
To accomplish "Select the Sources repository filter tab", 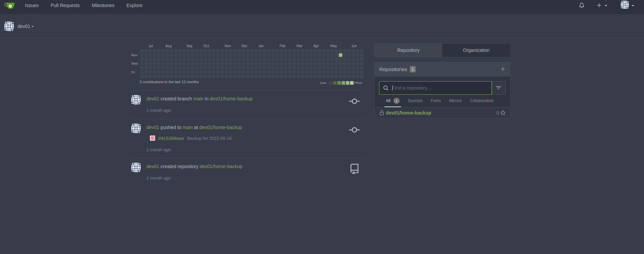I will 415,101.
